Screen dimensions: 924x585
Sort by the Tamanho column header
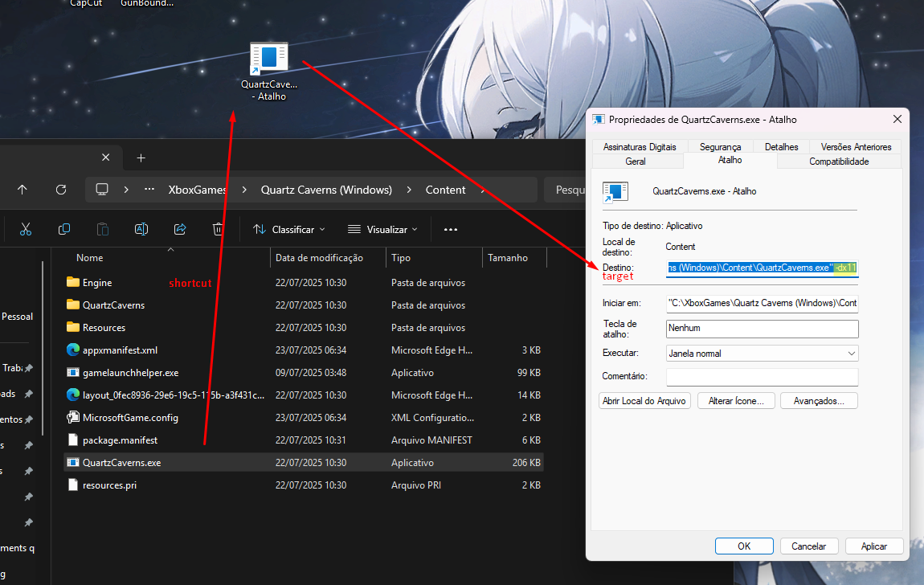pyautogui.click(x=514, y=258)
